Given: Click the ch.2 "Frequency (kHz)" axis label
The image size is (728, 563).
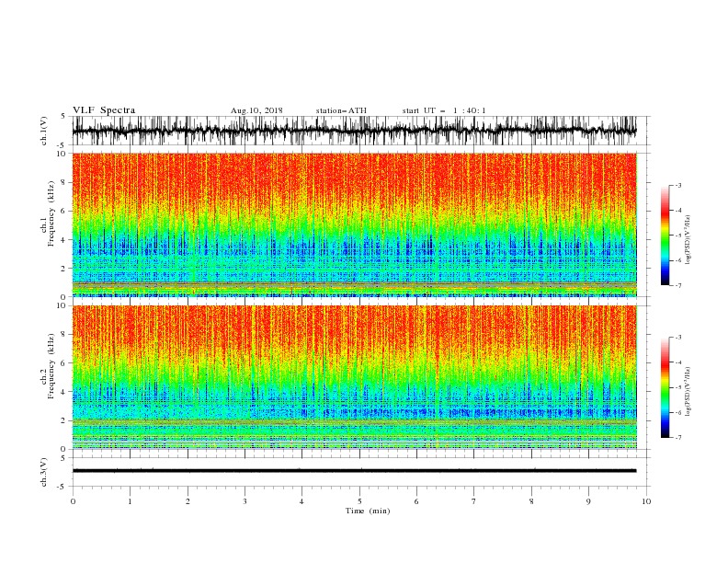Looking at the screenshot, I should tap(51, 366).
